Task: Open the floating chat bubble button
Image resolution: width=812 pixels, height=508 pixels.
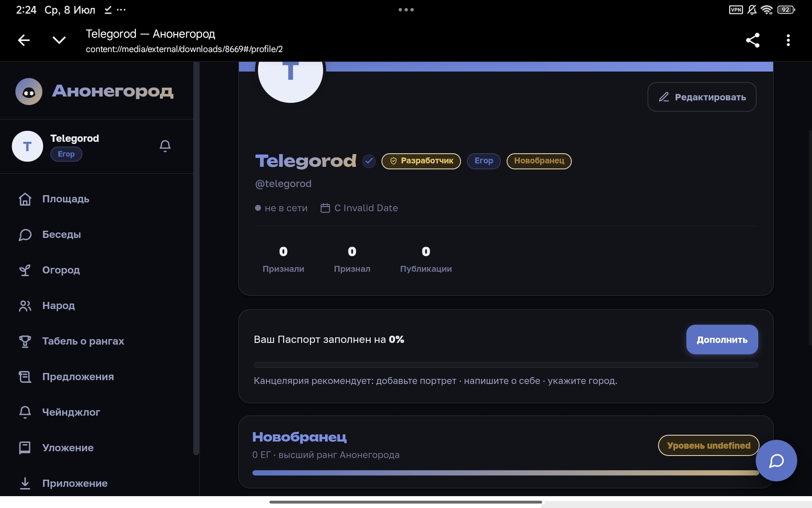Action: (776, 461)
